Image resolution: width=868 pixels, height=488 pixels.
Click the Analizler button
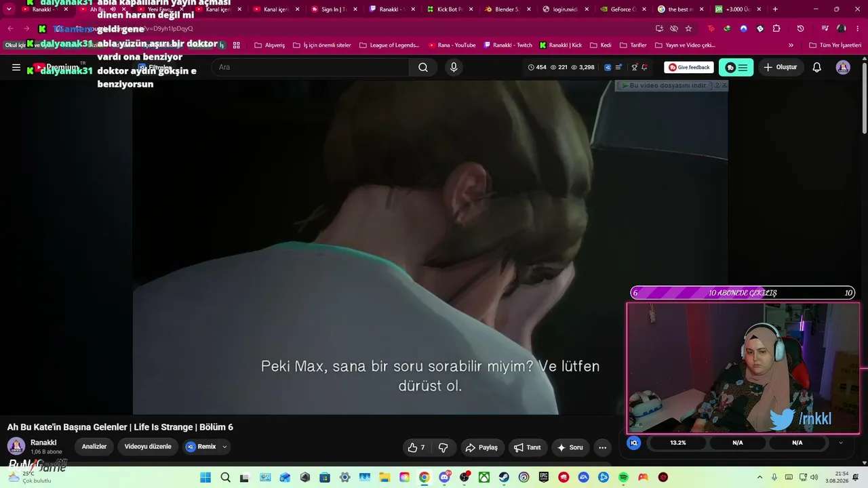point(94,447)
